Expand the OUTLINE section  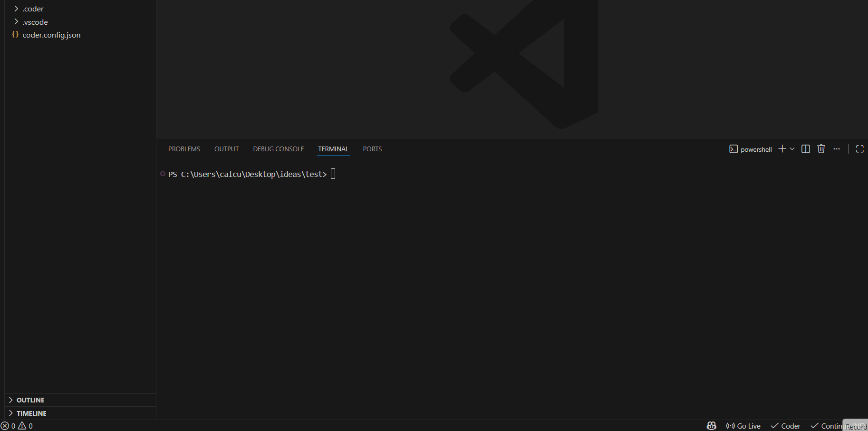[30, 400]
